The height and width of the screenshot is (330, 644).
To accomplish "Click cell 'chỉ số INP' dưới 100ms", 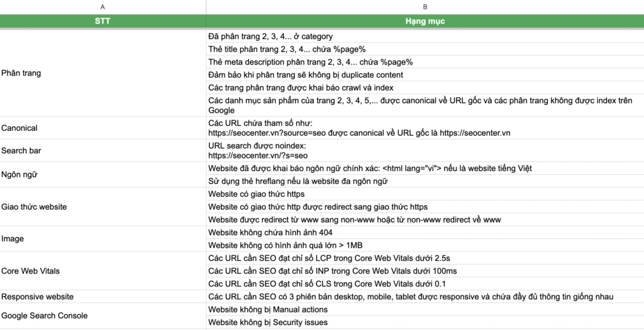I will point(425,271).
